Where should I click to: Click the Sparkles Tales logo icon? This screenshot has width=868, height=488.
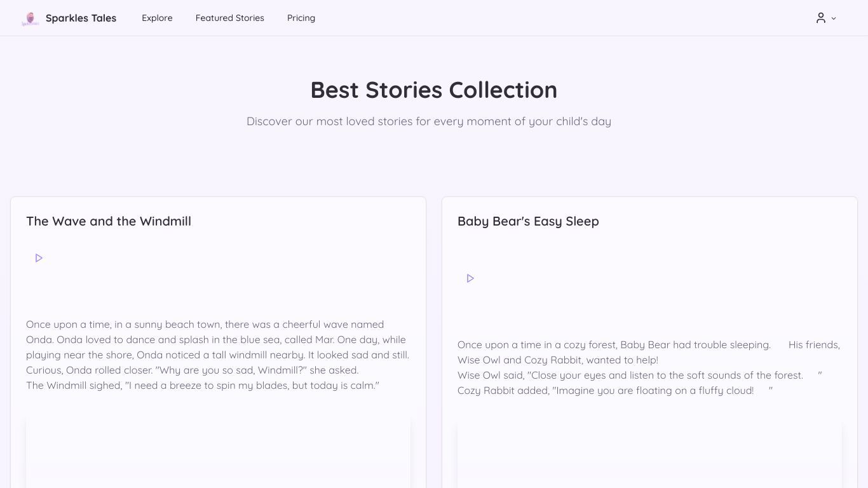30,18
